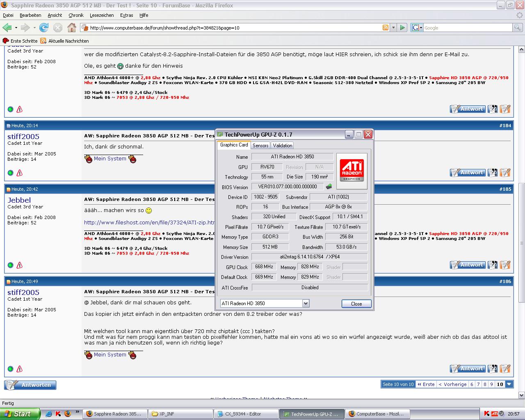Click the Antwort button in post #185

pos(468,265)
